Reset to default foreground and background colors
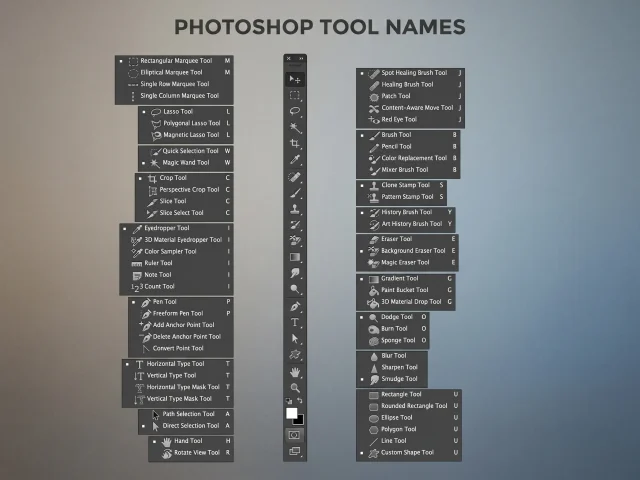 tap(289, 401)
